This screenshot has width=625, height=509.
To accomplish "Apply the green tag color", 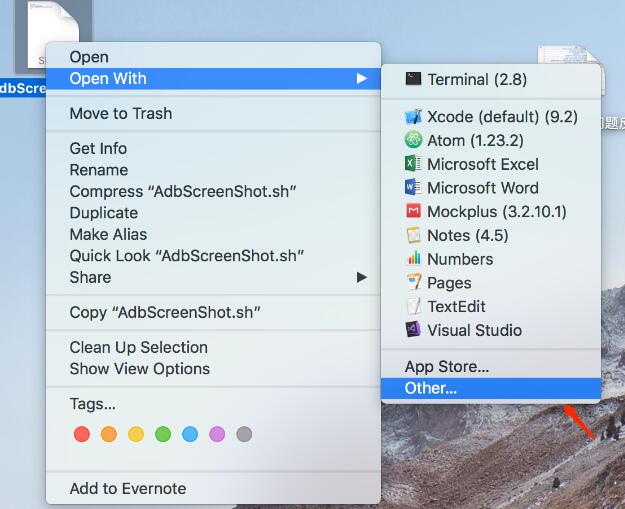I will (163, 434).
